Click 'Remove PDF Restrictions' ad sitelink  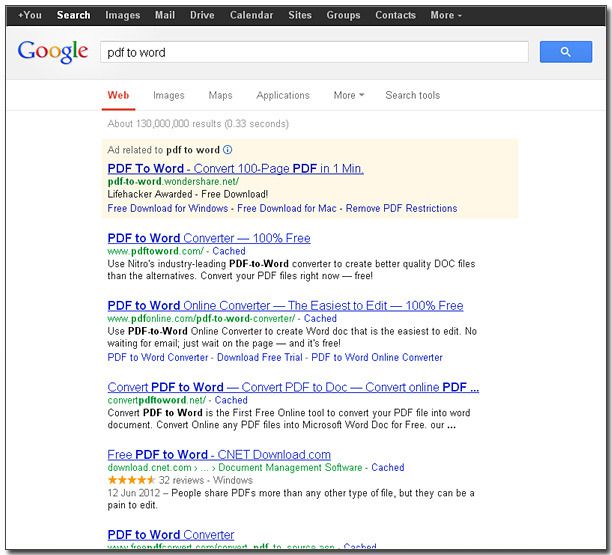[401, 208]
